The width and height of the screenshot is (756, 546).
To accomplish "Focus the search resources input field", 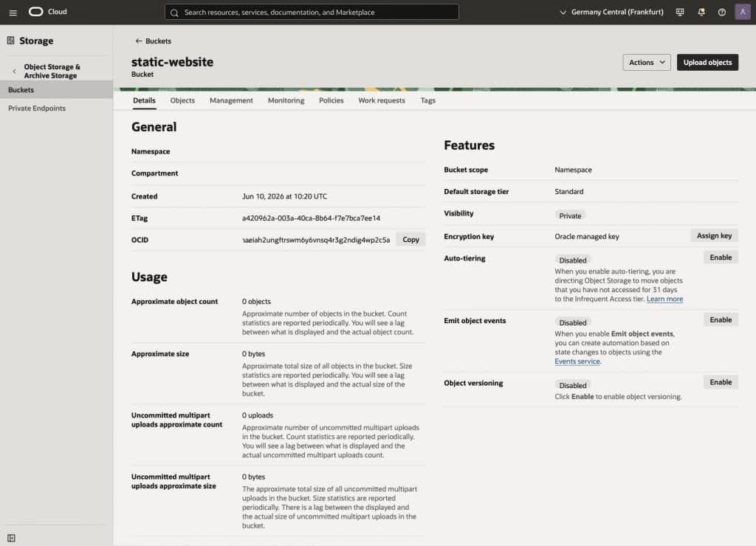I will point(312,12).
